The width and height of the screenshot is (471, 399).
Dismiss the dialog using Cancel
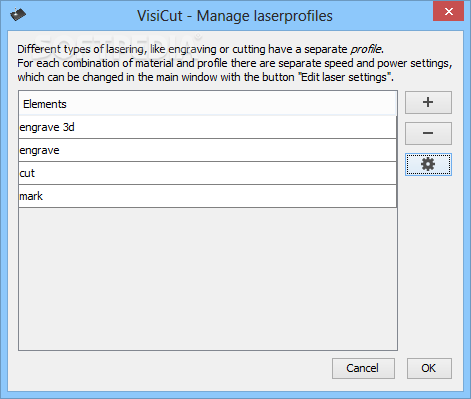[363, 368]
